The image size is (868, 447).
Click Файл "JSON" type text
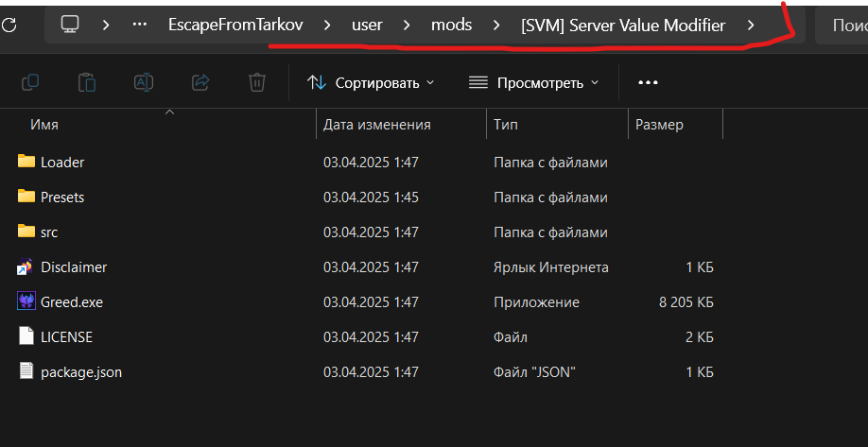[535, 372]
